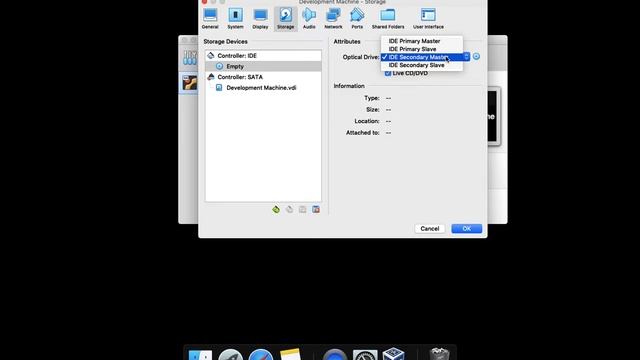Viewport: 640px width, 360px height.
Task: Open VirtualBox cube icon in Dock
Action: (x=393, y=354)
